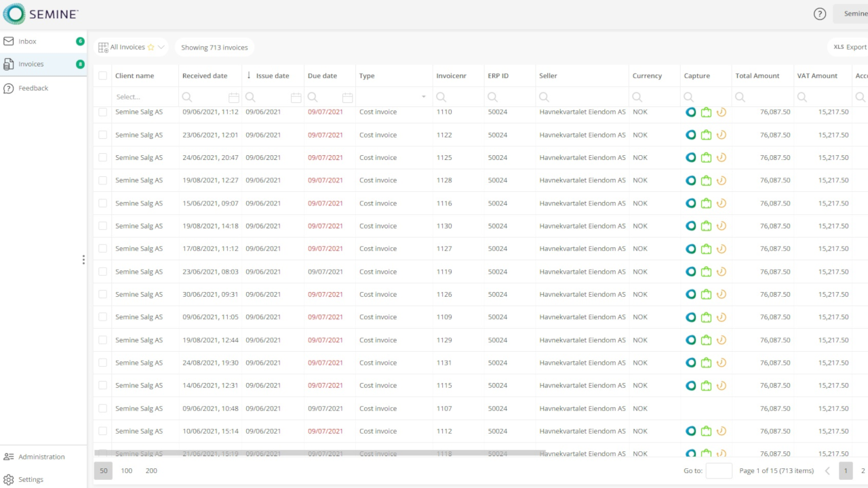Click the green briefcase icon for invoice 1130
This screenshot has height=488, width=868.
click(x=706, y=226)
